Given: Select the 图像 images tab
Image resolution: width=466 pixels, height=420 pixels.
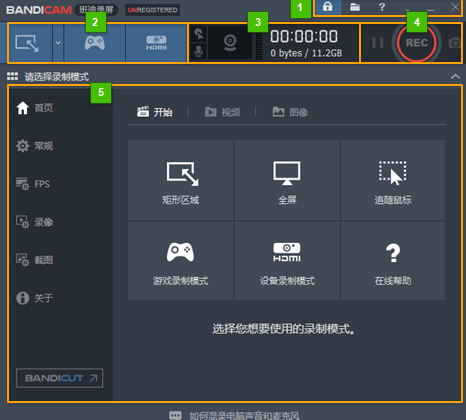Looking at the screenshot, I should pyautogui.click(x=290, y=112).
